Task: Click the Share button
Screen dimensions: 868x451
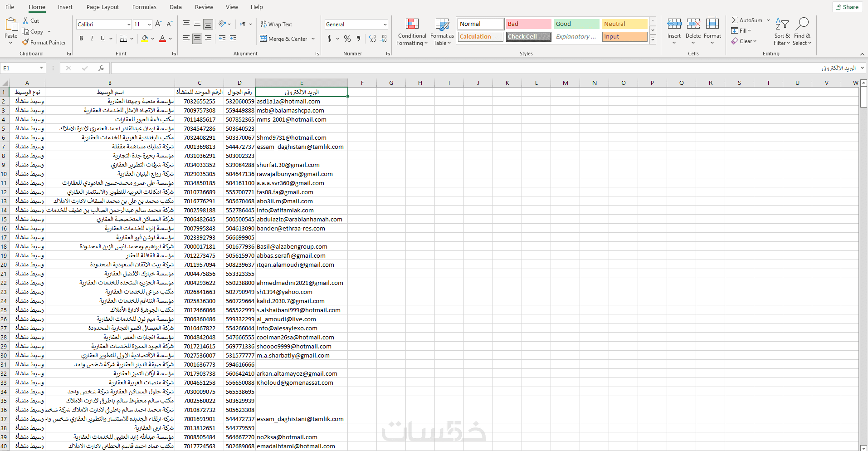Action: (847, 7)
